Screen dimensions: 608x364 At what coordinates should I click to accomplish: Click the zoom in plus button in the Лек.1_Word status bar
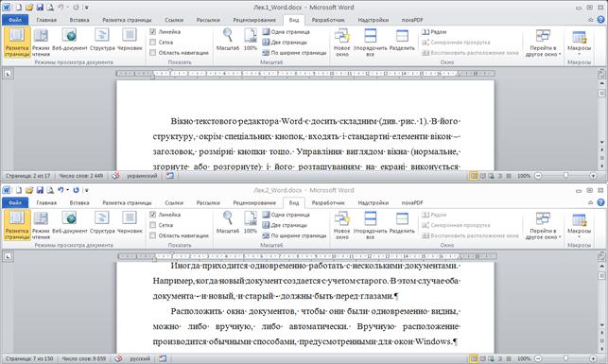click(x=593, y=176)
